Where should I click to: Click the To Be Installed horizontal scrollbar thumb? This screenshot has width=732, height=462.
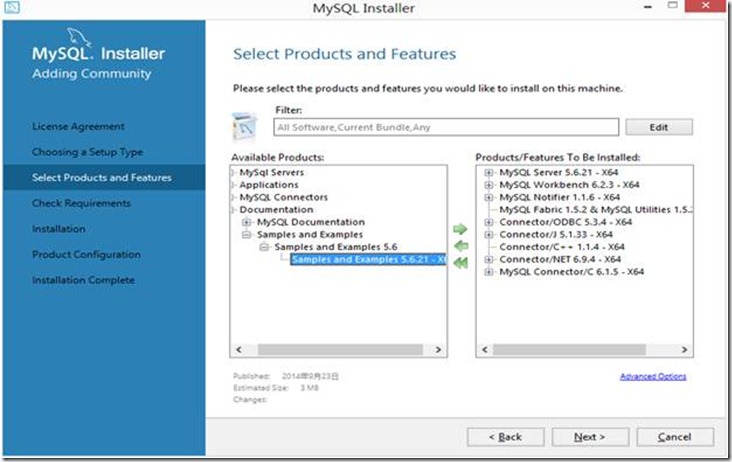pos(569,350)
